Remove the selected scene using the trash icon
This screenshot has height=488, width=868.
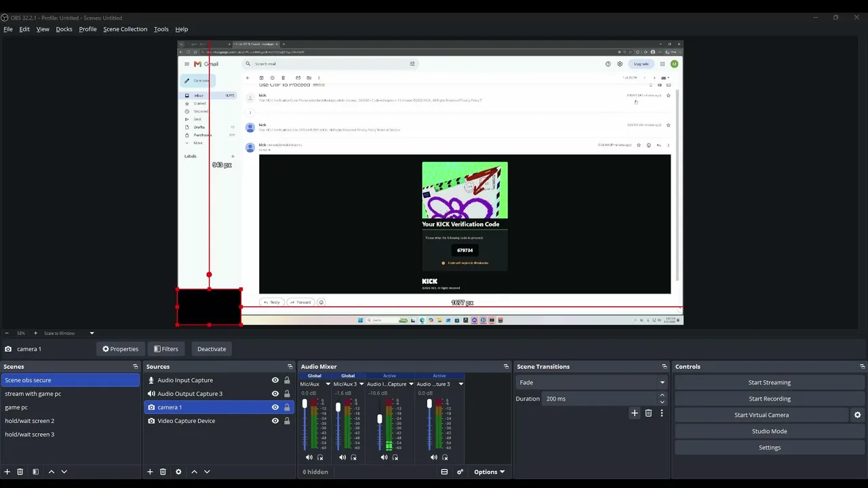20,472
